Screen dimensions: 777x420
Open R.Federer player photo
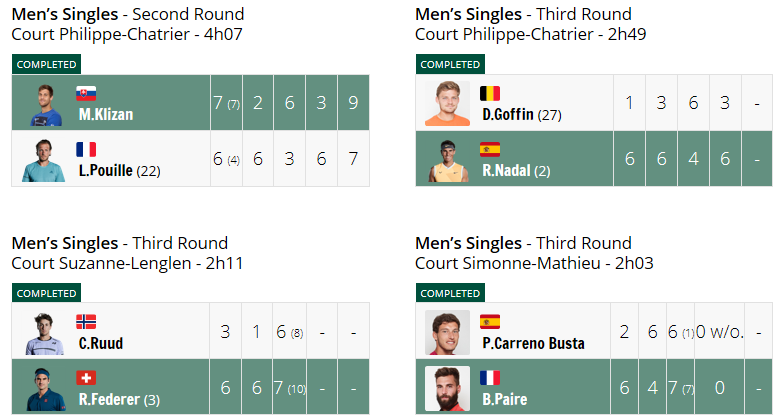pyautogui.click(x=45, y=389)
